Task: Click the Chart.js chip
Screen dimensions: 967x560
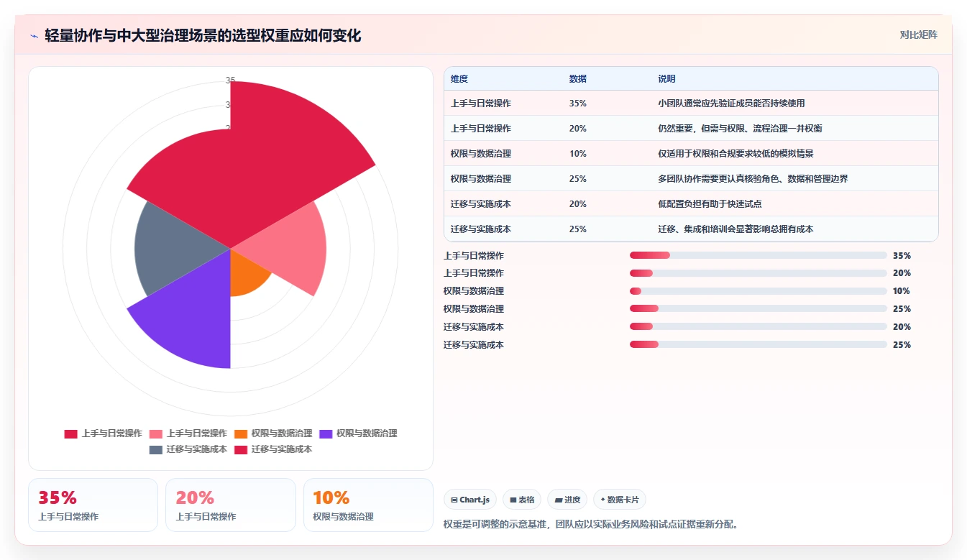Action: coord(469,500)
